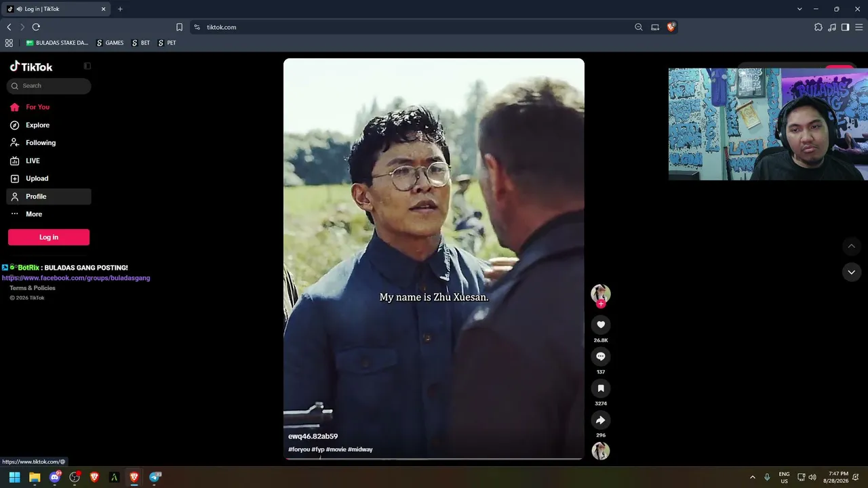This screenshot has width=868, height=488.
Task: Open the PET bookmark
Action: (167, 43)
